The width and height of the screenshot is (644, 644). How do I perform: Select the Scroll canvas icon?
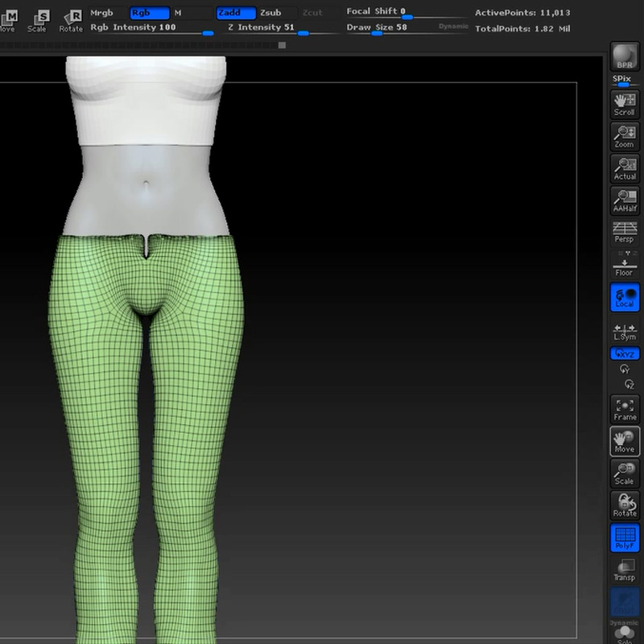coord(625,105)
